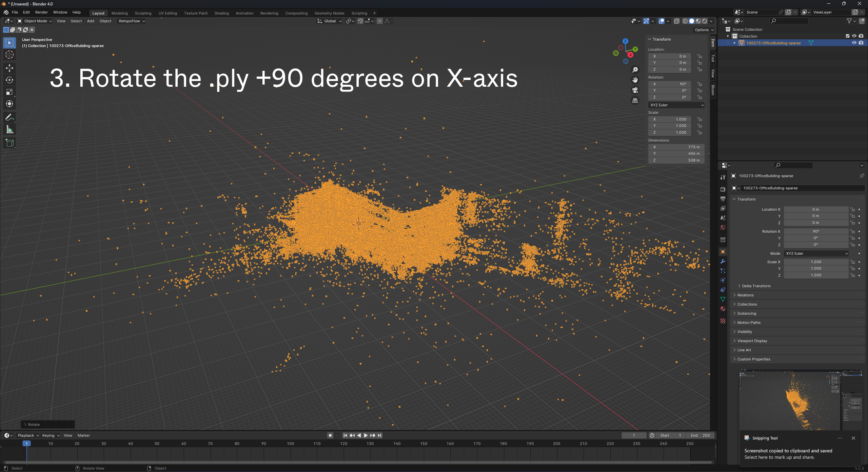
Task: Open the Texture checker properties tab
Action: pos(723,321)
